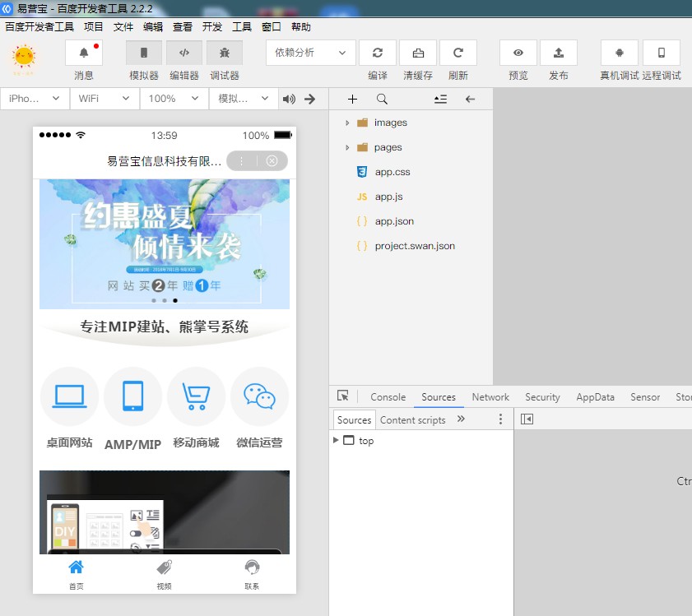
Task: Click the 远程调试 remote debug phone icon
Action: [x=662, y=53]
